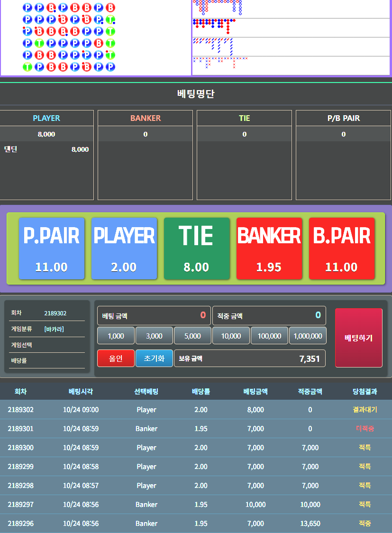
Task: Click the 미적중 result for round 2189301
Action: [365, 429]
